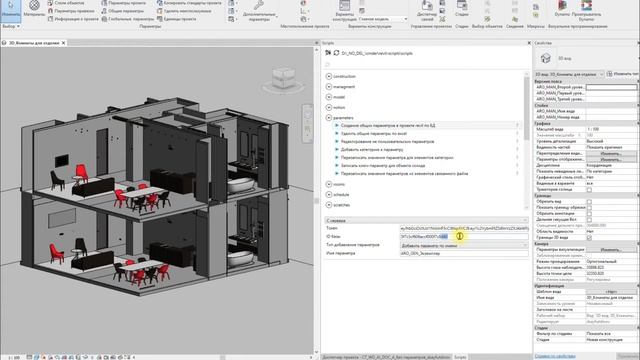Open Информация о проекте (Project Information)

[x=73, y=19]
